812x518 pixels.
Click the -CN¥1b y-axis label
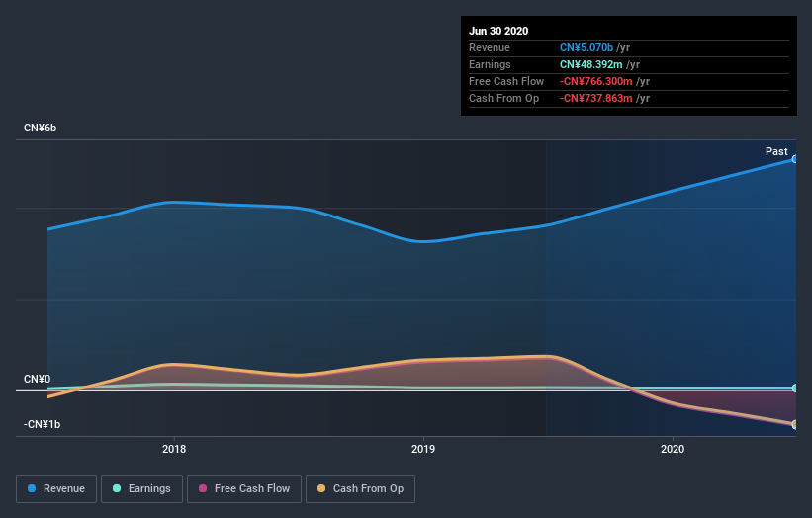pos(42,424)
